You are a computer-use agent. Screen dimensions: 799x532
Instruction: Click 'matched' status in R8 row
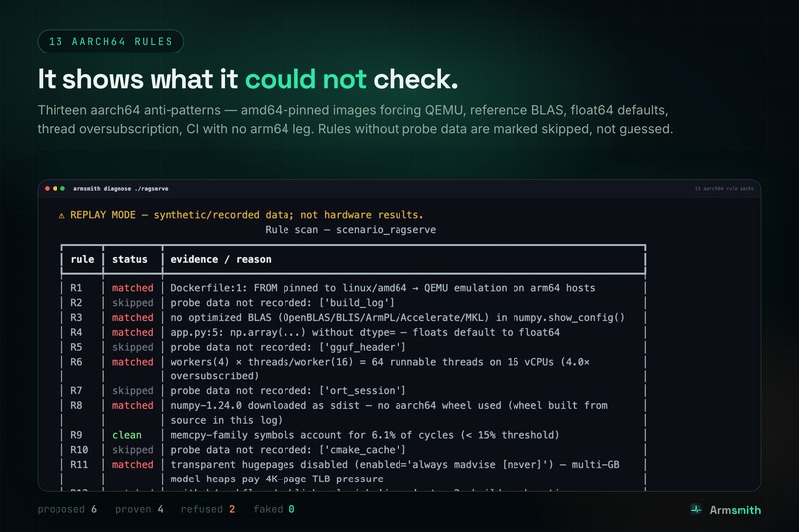pos(133,406)
